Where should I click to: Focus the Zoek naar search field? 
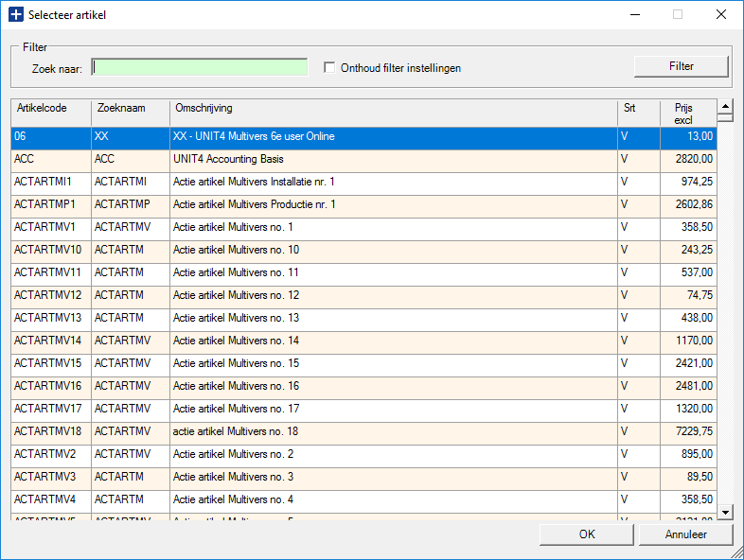[x=200, y=67]
